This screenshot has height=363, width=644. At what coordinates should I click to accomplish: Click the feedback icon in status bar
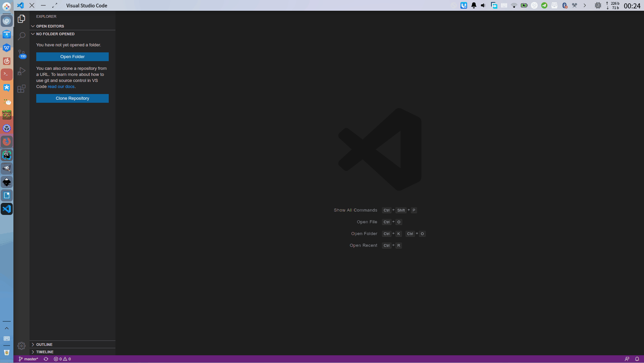(x=627, y=359)
